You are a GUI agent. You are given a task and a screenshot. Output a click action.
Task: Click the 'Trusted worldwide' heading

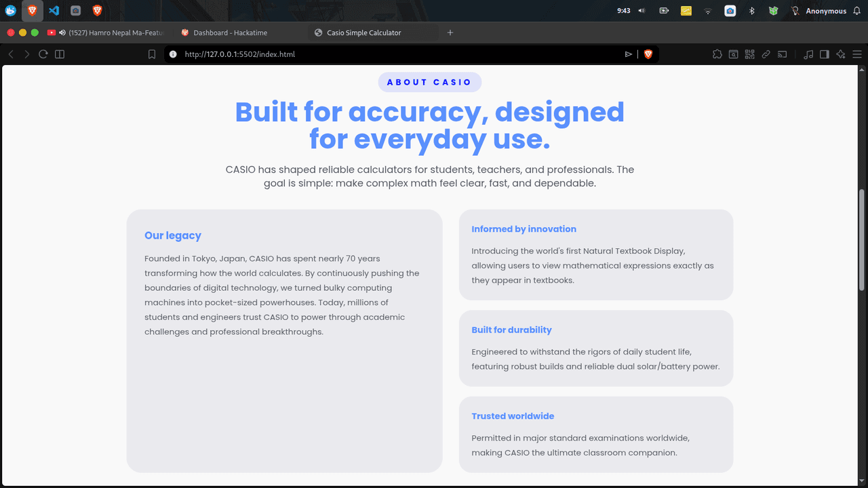click(513, 416)
